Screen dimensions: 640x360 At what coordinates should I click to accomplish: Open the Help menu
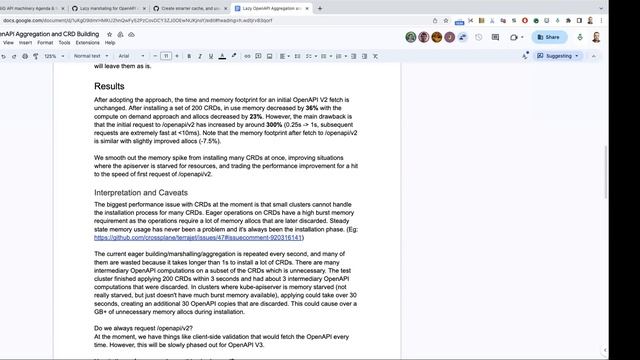(110, 42)
